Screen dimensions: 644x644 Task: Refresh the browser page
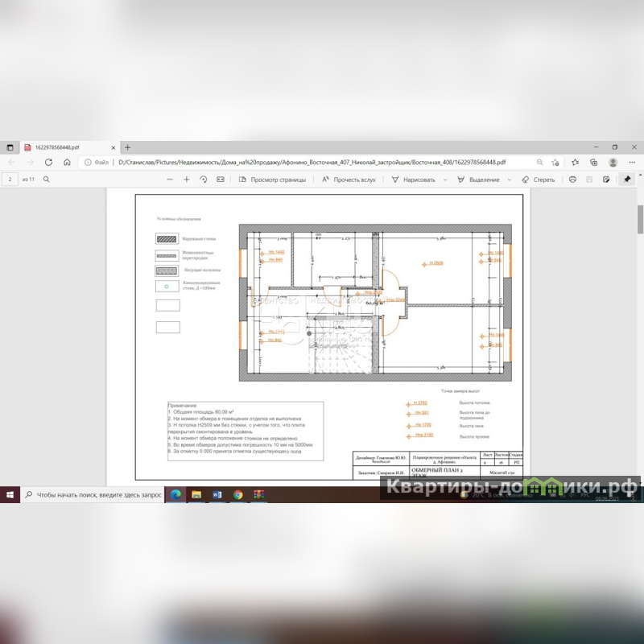point(48,162)
